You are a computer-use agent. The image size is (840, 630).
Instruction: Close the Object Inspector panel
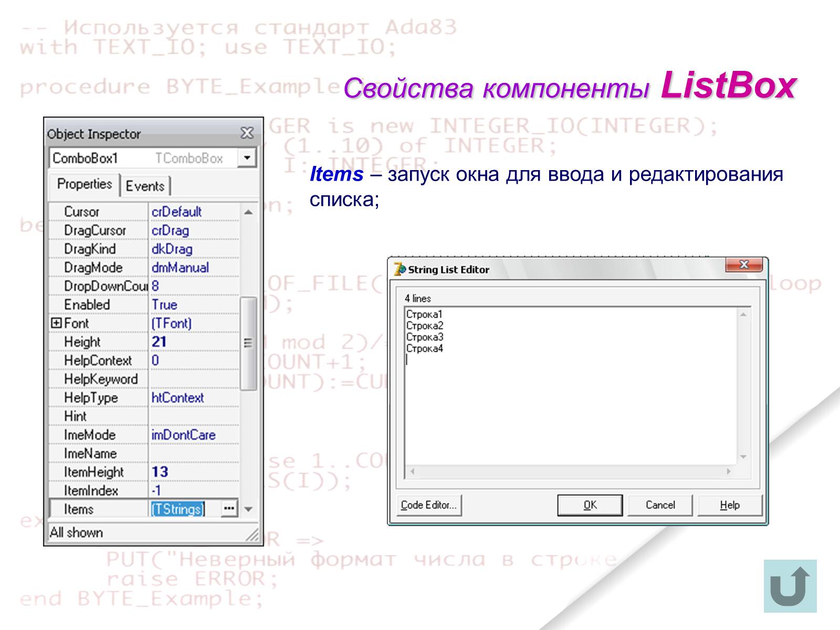pos(247,133)
